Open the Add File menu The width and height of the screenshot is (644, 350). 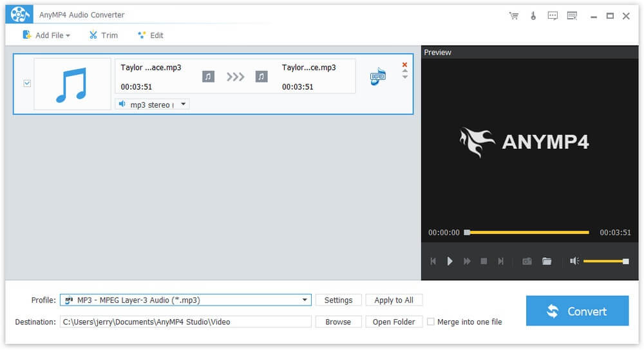(46, 35)
